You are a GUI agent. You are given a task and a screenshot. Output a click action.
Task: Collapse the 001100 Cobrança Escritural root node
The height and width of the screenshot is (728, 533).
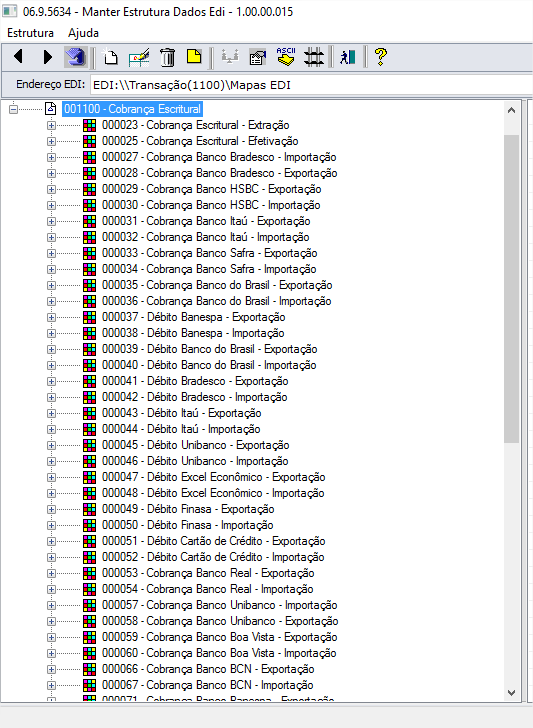[13, 110]
